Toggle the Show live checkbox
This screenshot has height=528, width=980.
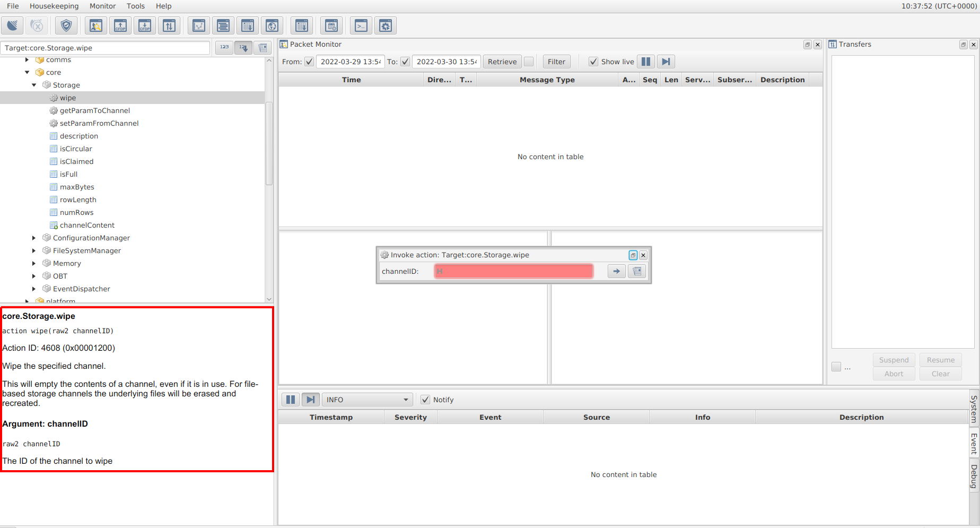(593, 62)
